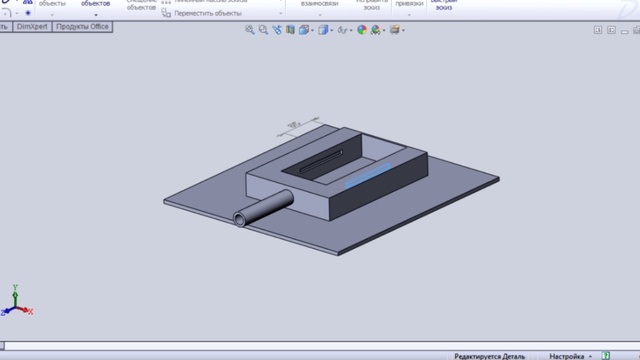Click the Смещение объектов tool
Screen dimensions: 640x360
point(141,5)
